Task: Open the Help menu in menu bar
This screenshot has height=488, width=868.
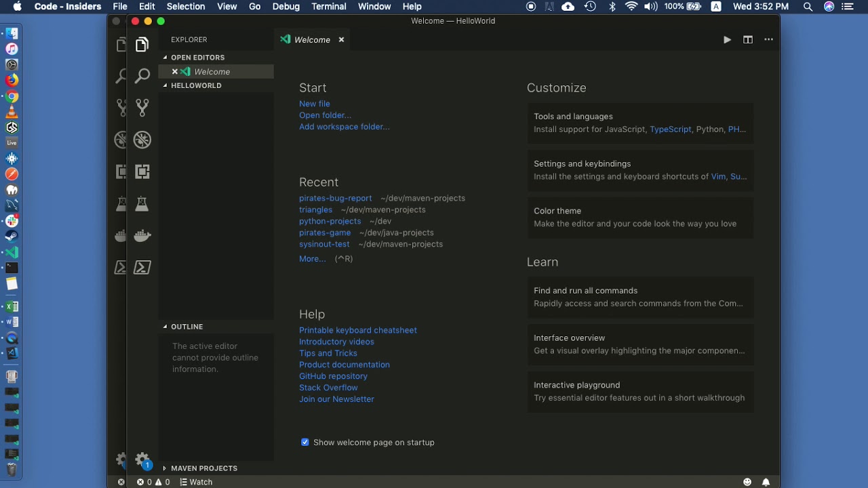Action: pyautogui.click(x=412, y=7)
